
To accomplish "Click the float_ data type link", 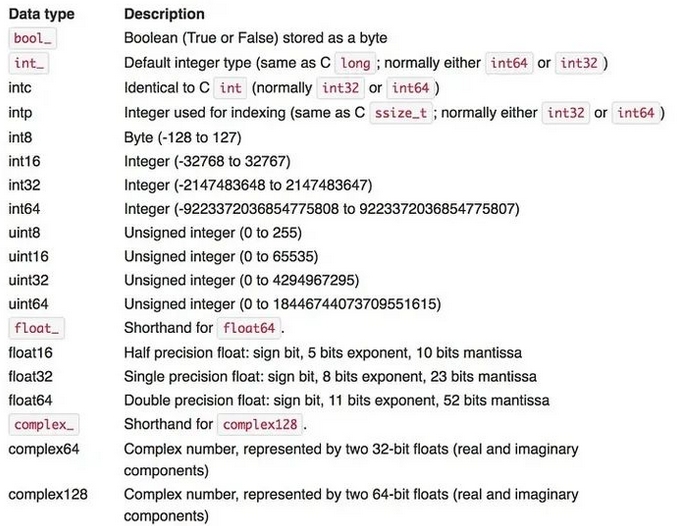I will coord(36,328).
